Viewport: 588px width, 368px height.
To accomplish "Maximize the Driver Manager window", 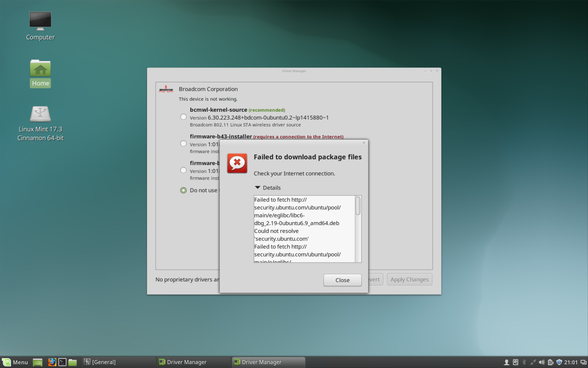I will pyautogui.click(x=431, y=71).
